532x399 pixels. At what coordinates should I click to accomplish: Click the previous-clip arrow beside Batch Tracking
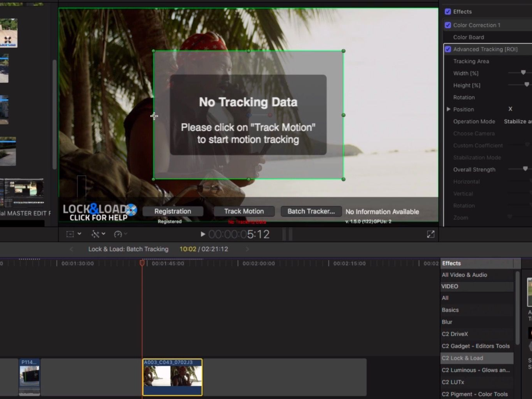[71, 249]
